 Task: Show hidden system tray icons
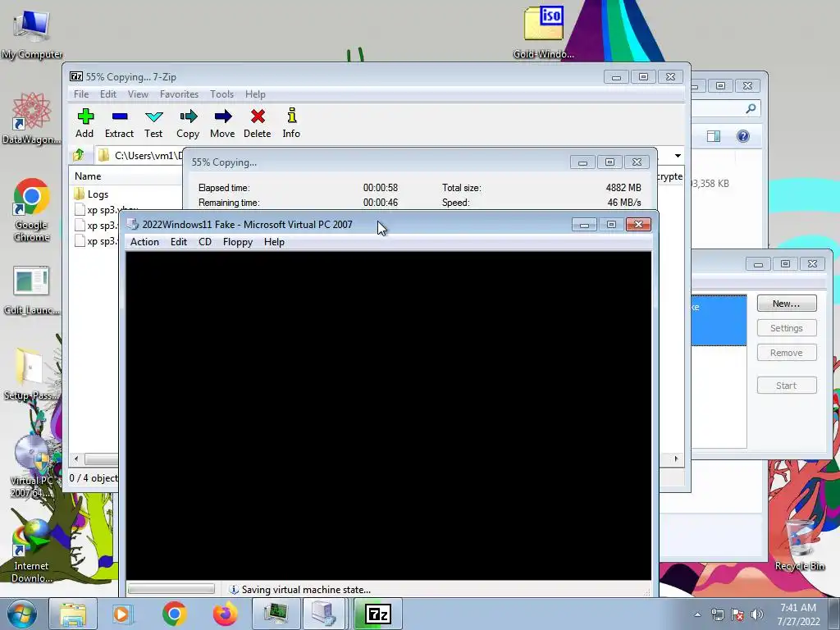point(697,614)
